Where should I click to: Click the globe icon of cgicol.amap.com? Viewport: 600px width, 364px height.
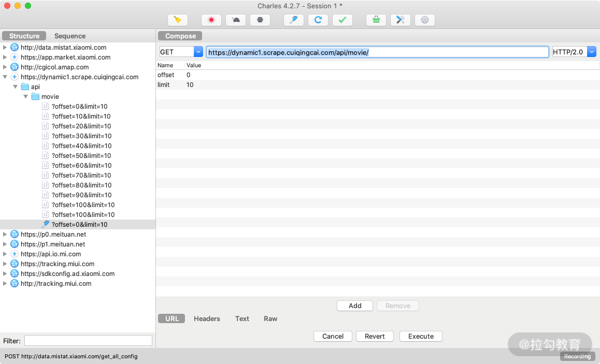[x=15, y=67]
